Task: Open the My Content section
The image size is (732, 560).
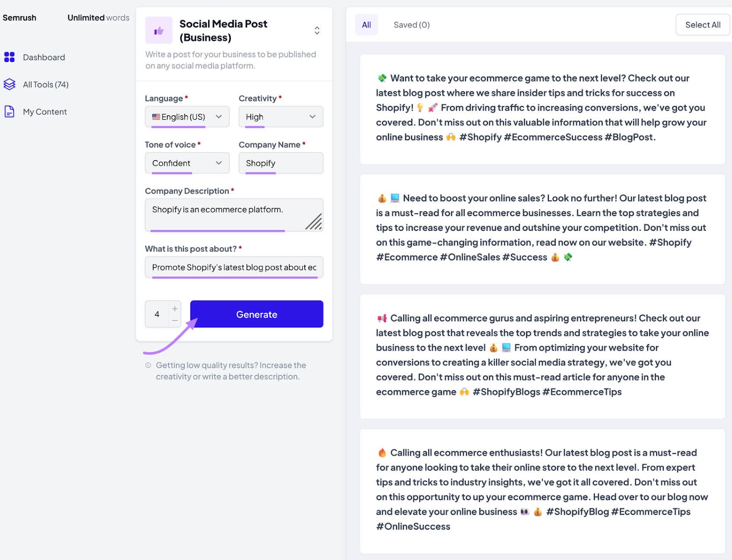Action: [x=44, y=112]
